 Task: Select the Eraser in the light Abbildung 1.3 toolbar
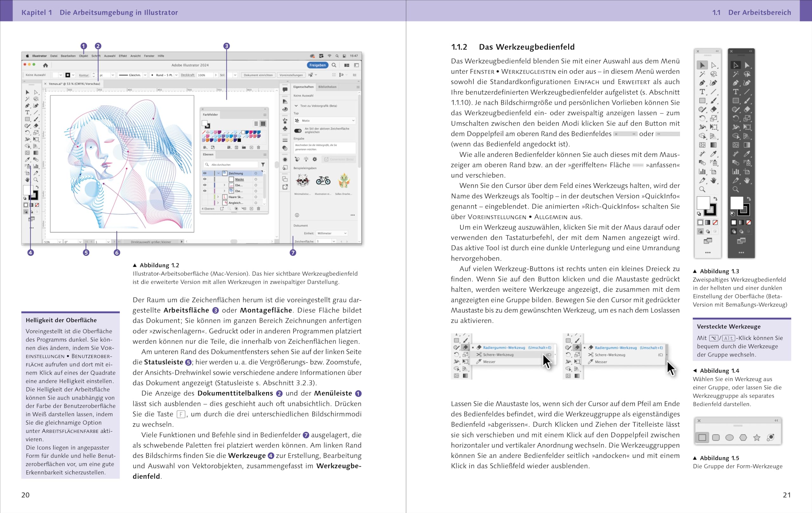point(714,109)
